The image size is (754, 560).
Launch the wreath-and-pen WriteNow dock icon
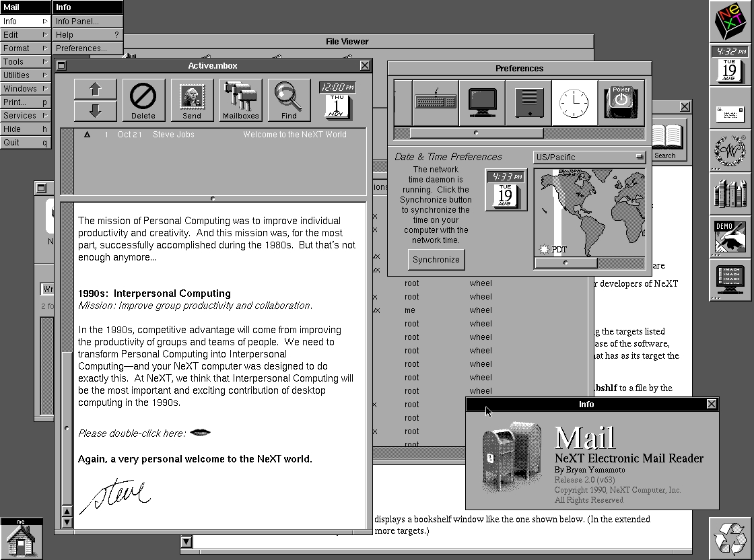[x=730, y=151]
